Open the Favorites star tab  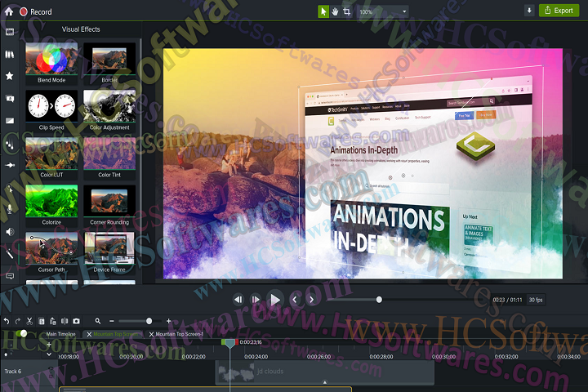(10, 76)
